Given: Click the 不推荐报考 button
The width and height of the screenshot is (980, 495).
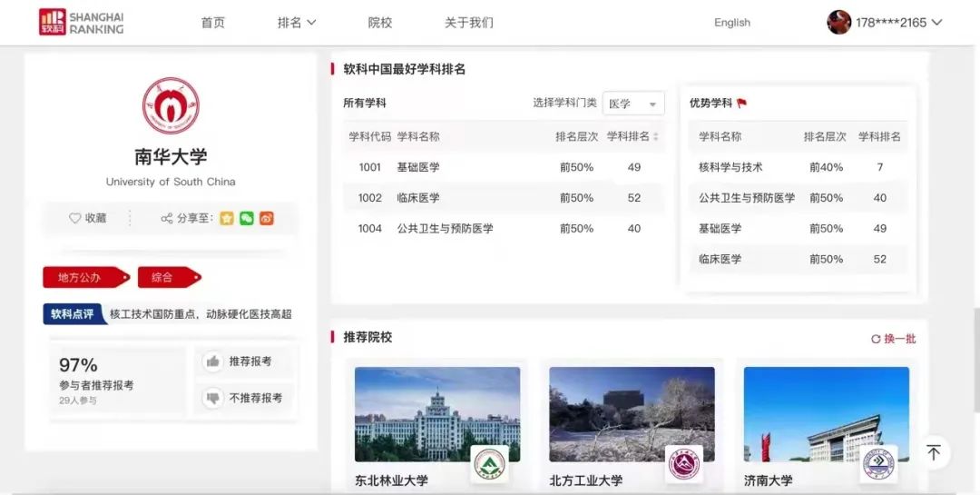Looking at the screenshot, I should [244, 398].
